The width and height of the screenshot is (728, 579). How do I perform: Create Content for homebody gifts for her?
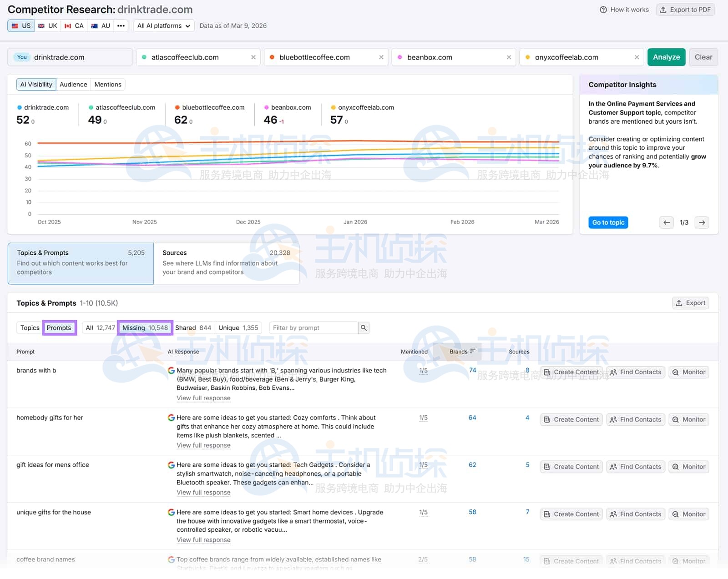coord(571,419)
